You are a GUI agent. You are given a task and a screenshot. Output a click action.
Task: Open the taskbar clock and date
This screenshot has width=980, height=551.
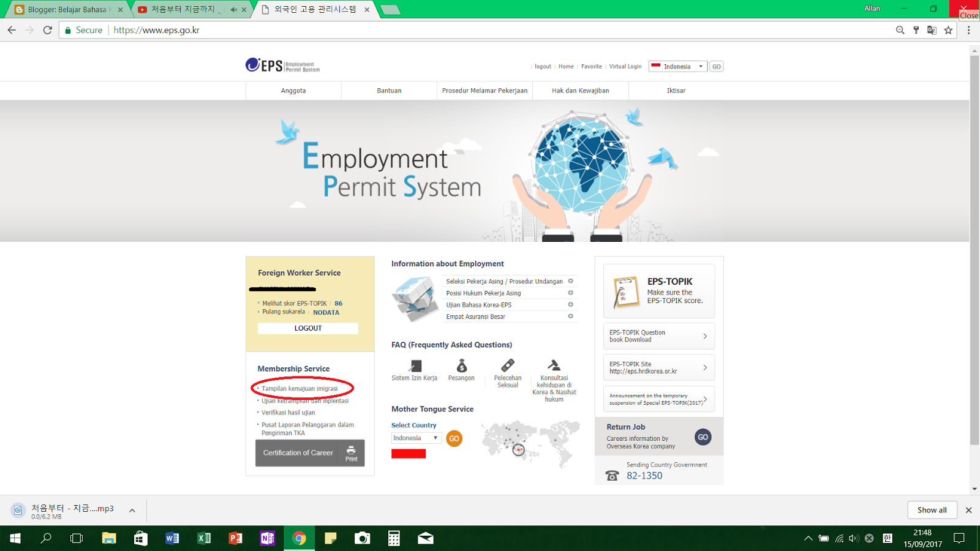(922, 538)
